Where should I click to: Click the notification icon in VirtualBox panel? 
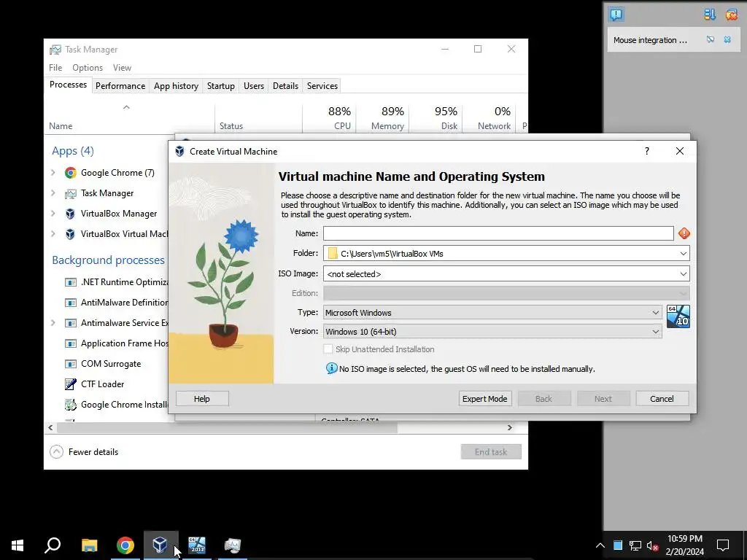[x=616, y=15]
